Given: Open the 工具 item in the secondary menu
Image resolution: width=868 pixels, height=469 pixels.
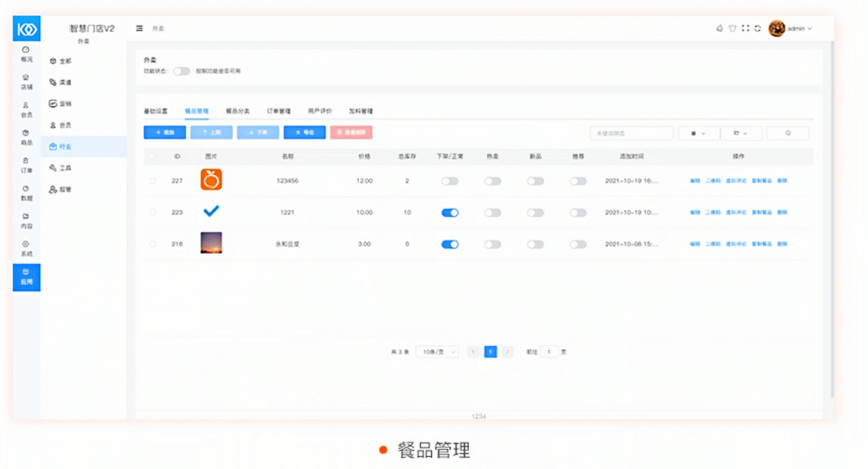Looking at the screenshot, I should (x=62, y=168).
